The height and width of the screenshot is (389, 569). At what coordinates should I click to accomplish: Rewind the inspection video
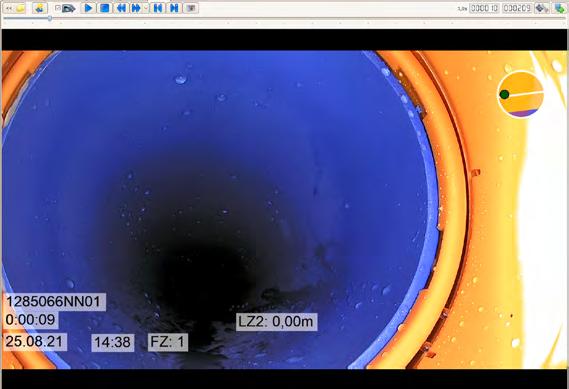point(121,8)
